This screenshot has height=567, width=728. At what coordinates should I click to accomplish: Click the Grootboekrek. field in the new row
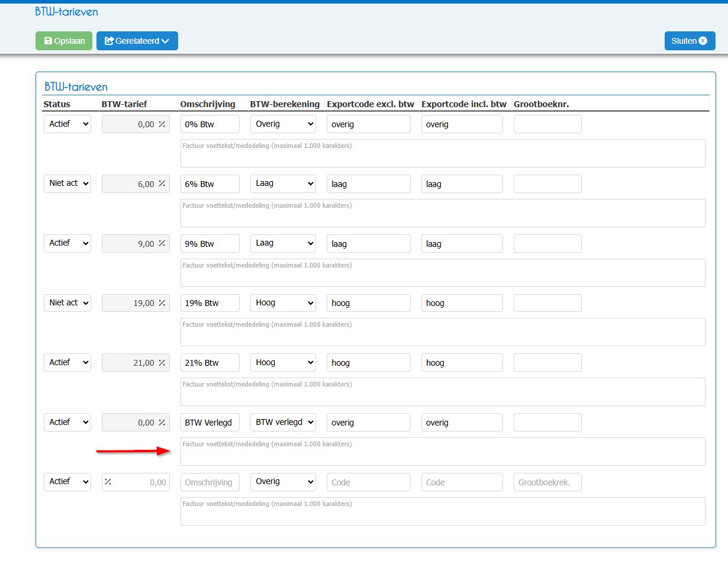547,482
